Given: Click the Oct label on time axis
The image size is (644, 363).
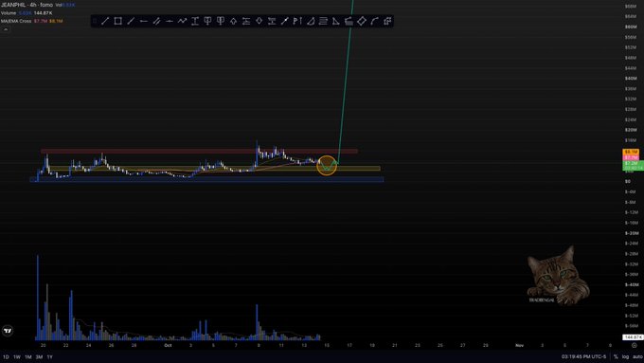Looking at the screenshot, I should point(168,345).
